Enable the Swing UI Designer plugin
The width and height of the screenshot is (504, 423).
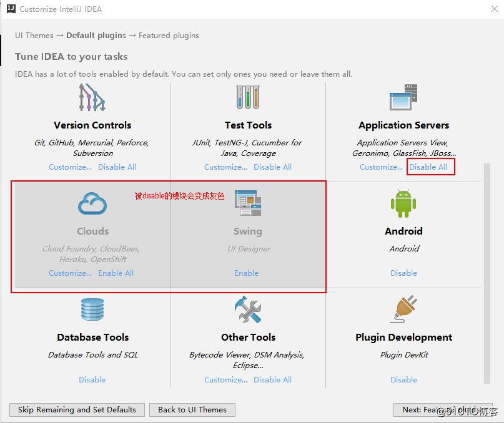coord(247,273)
